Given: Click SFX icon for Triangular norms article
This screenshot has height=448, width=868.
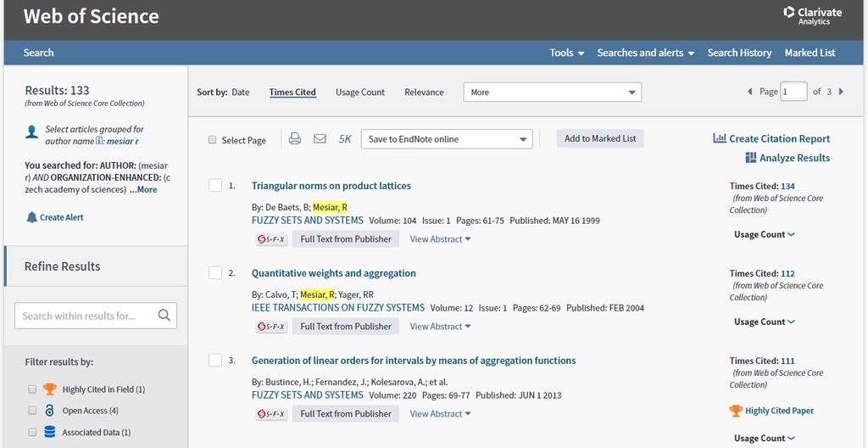Looking at the screenshot, I should [271, 239].
